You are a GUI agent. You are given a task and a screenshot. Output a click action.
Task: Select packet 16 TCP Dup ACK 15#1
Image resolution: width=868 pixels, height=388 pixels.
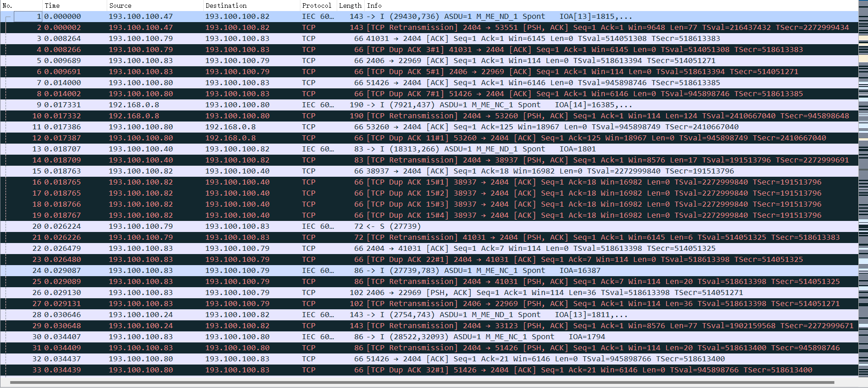pyautogui.click(x=429, y=182)
